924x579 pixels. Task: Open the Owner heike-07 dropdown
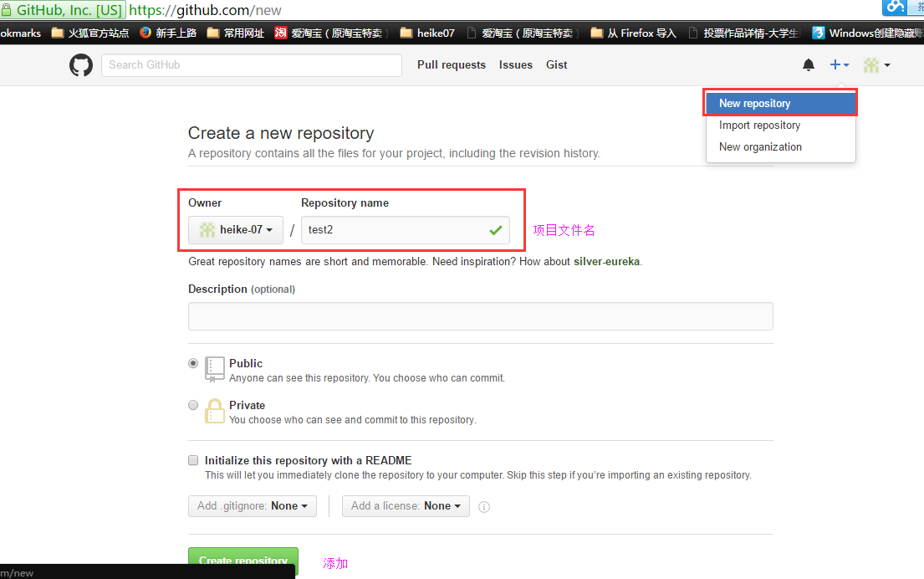click(236, 230)
